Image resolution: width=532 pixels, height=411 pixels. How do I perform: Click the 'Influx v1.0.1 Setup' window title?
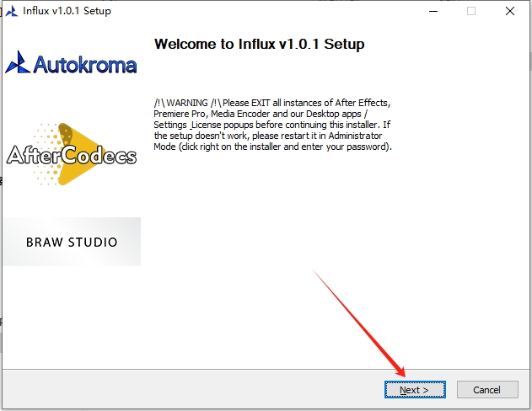(x=67, y=11)
